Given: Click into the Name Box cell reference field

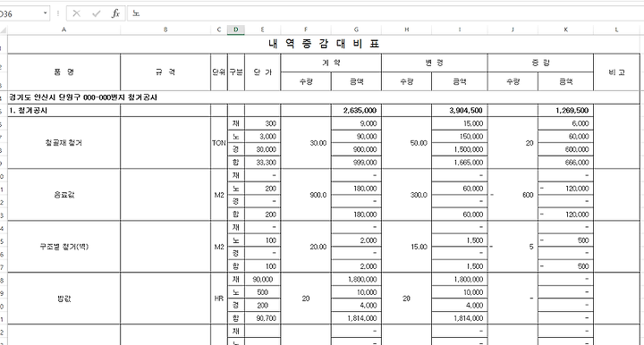Looking at the screenshot, I should pyautogui.click(x=21, y=13).
